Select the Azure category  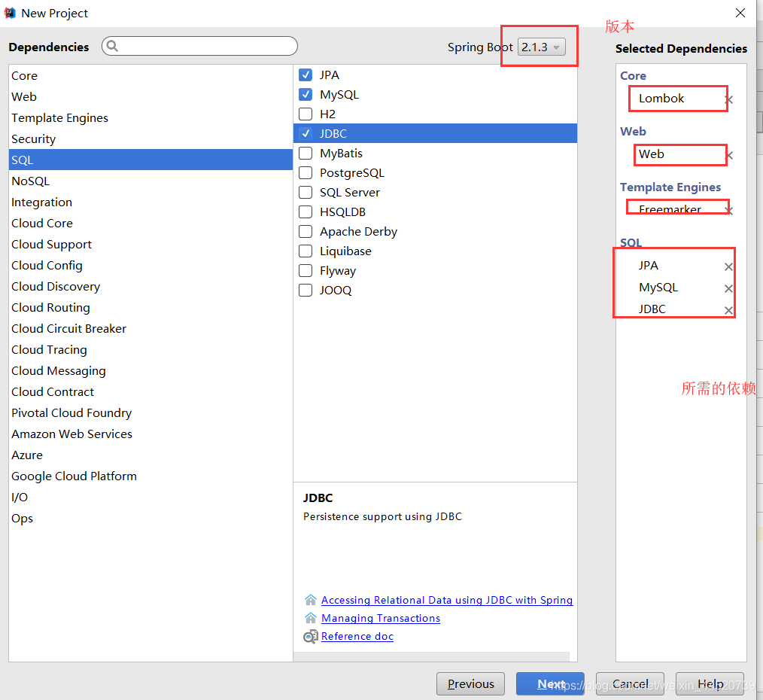(x=150, y=455)
